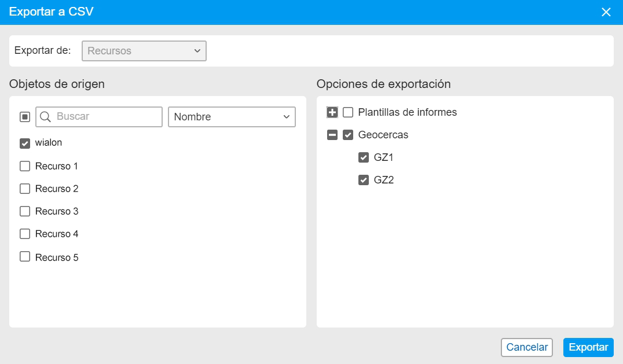Image resolution: width=623 pixels, height=364 pixels.
Task: Deselect the GZ2 geofence checkbox
Action: coord(364,180)
